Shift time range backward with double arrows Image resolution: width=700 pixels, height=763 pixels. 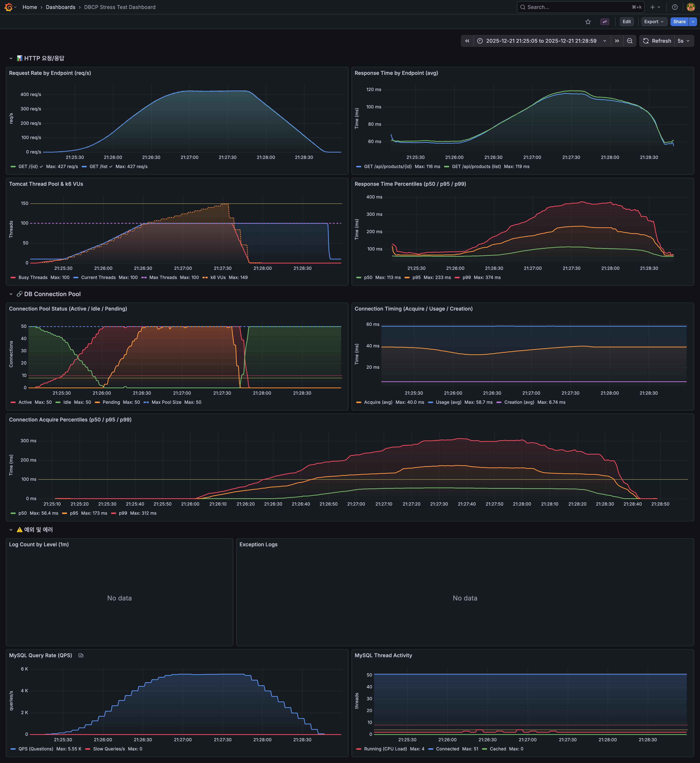[467, 41]
